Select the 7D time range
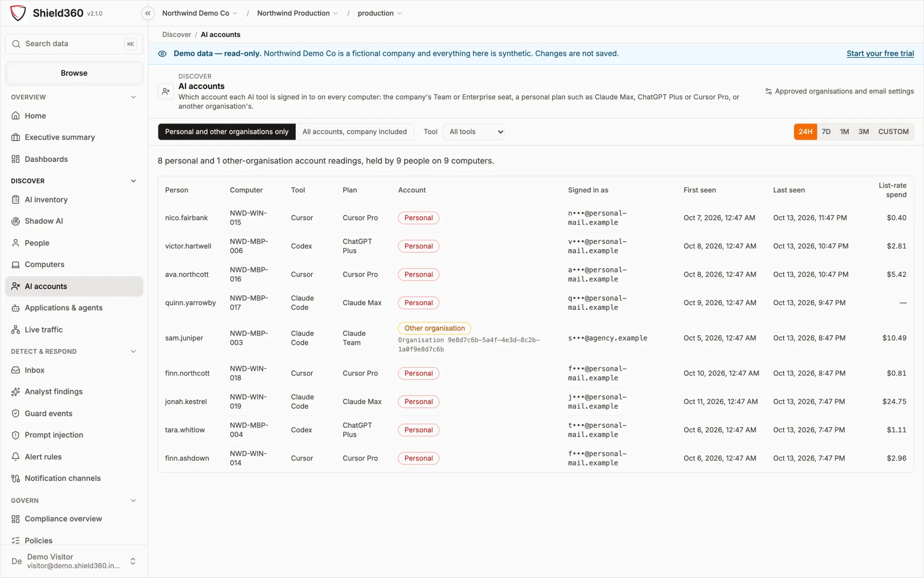Screen dimensions: 924x578 826,132
